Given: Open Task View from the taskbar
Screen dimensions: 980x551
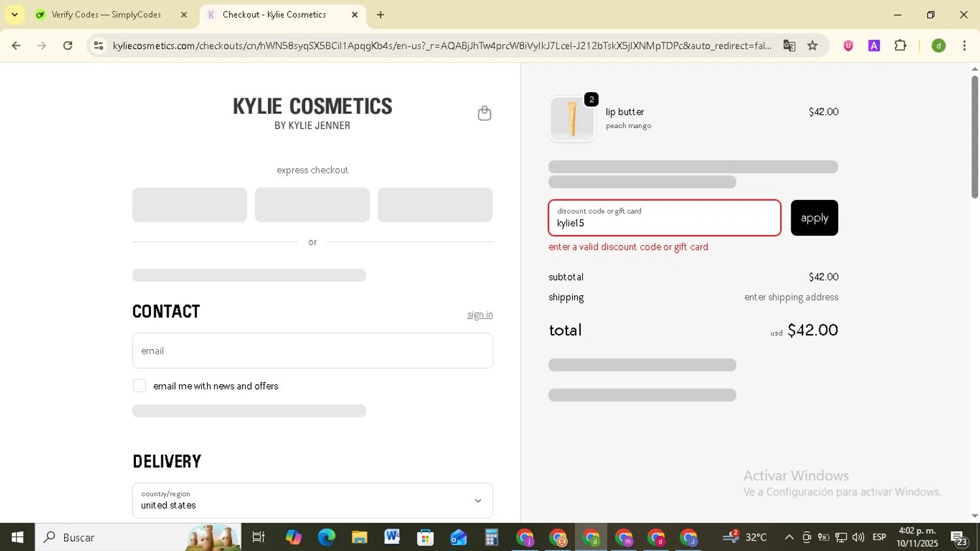Looking at the screenshot, I should [x=259, y=537].
